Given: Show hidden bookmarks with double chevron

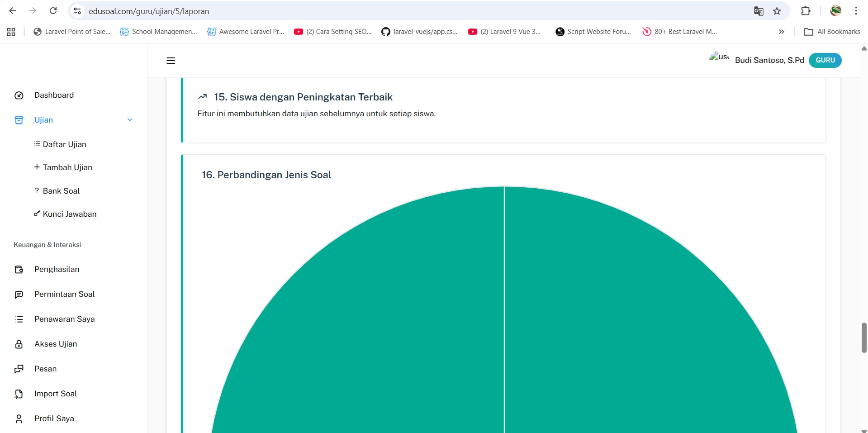Looking at the screenshot, I should tap(781, 32).
